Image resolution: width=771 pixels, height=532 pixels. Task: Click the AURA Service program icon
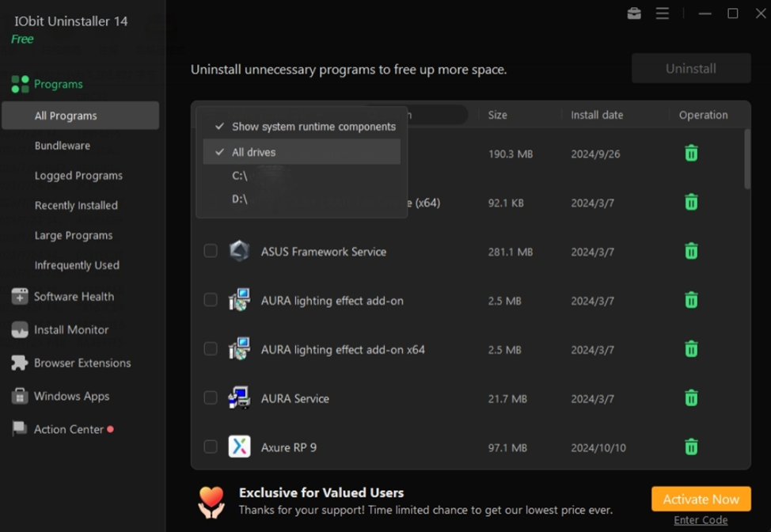240,397
